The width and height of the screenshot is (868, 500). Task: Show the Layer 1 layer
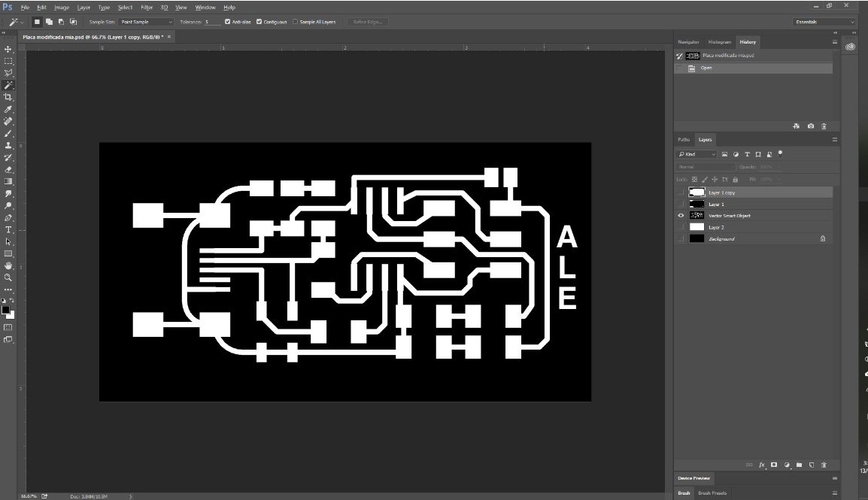pyautogui.click(x=681, y=204)
